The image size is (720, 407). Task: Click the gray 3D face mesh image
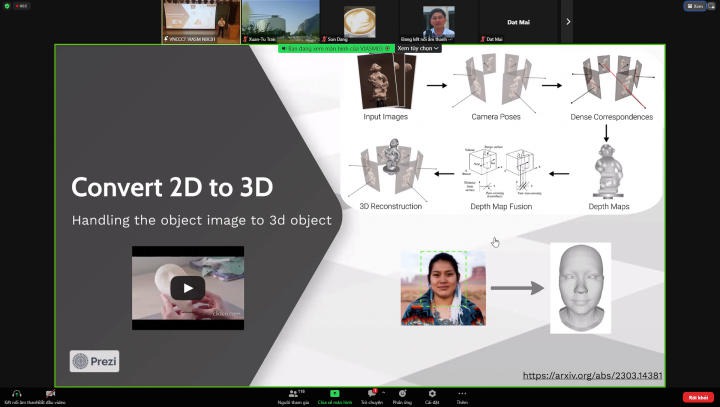pos(580,288)
